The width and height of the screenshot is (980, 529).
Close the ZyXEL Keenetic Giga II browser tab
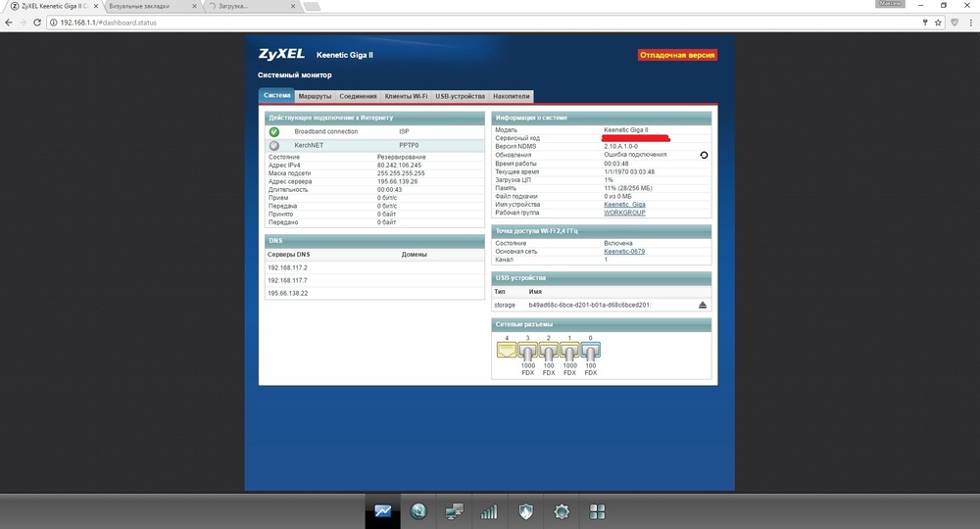96,6
